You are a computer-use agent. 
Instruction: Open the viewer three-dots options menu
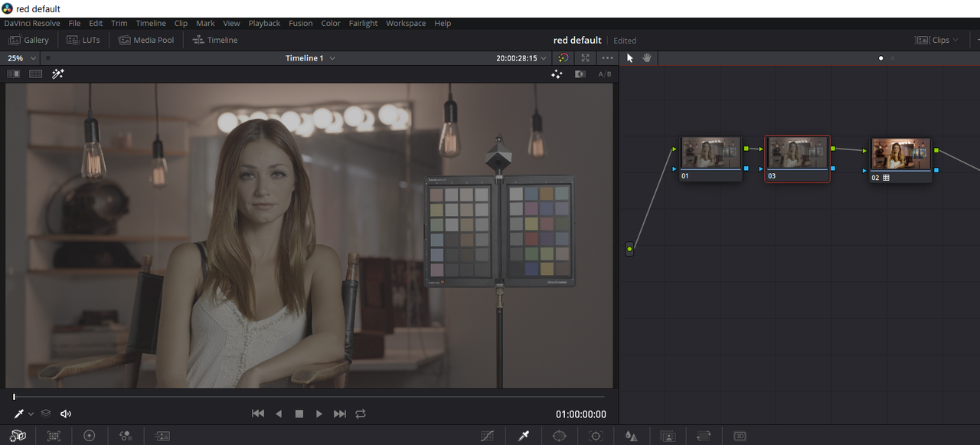point(607,58)
